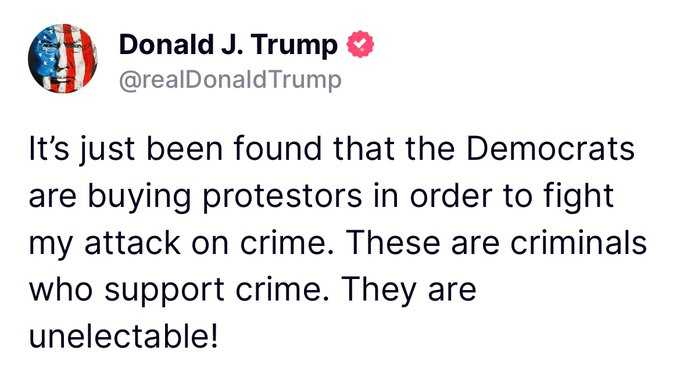Click the phrase "It's just been found"

pos(175,150)
